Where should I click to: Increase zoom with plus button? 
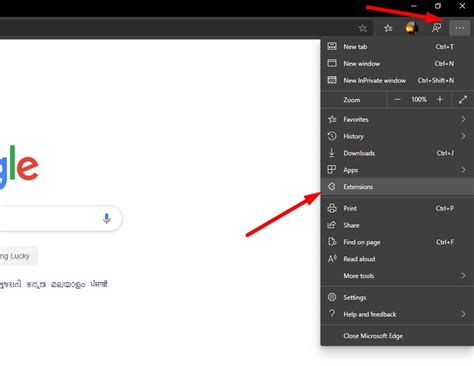440,99
